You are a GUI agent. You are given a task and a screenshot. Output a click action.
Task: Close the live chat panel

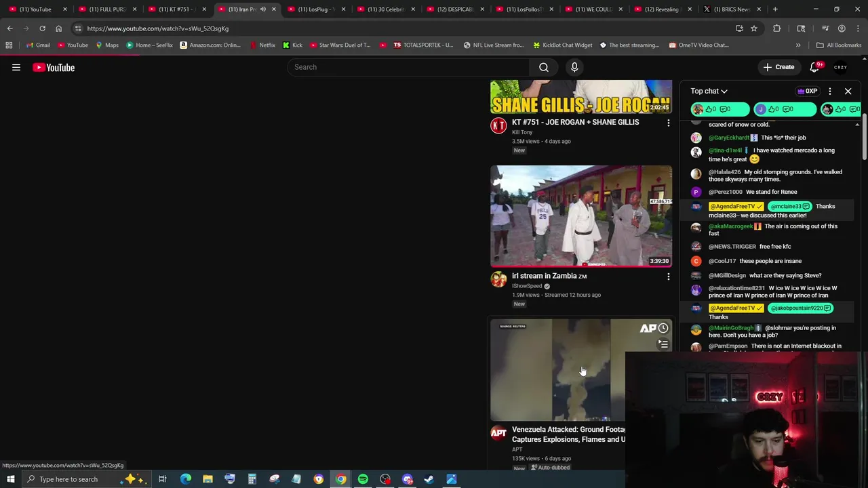pos(848,91)
